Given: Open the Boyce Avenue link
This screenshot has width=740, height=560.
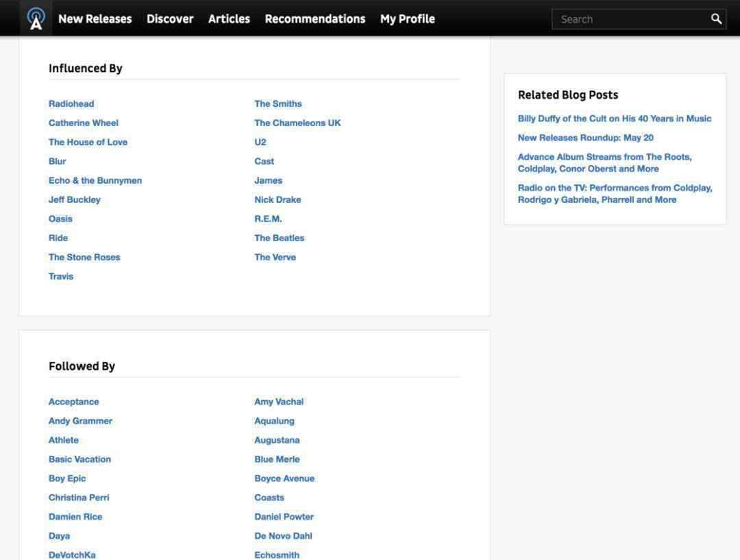Looking at the screenshot, I should tap(284, 478).
